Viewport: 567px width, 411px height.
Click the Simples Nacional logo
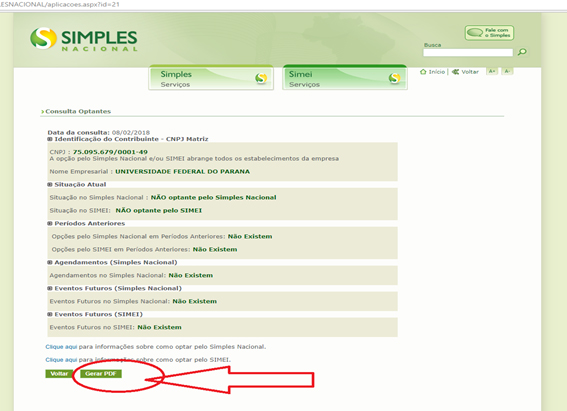pos(84,39)
